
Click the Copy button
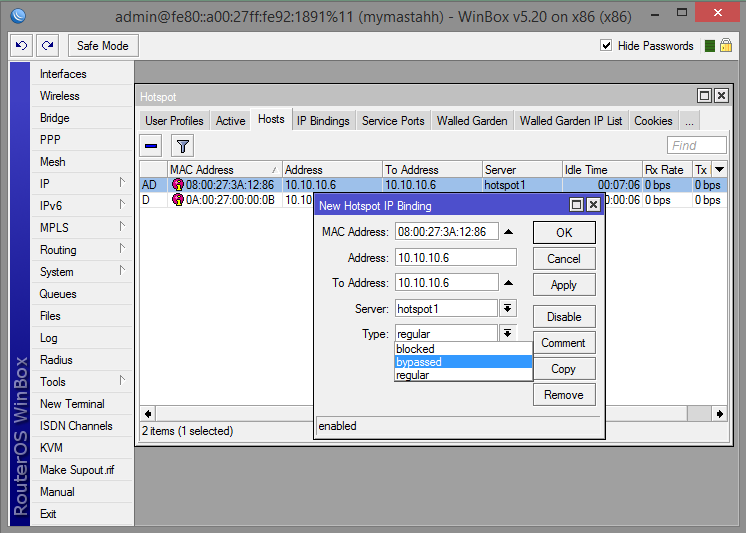click(x=564, y=369)
